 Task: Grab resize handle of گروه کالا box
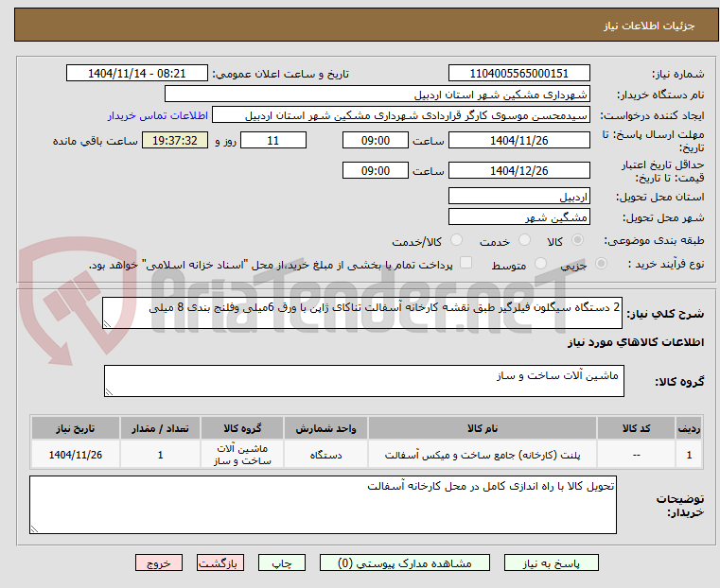(x=110, y=391)
